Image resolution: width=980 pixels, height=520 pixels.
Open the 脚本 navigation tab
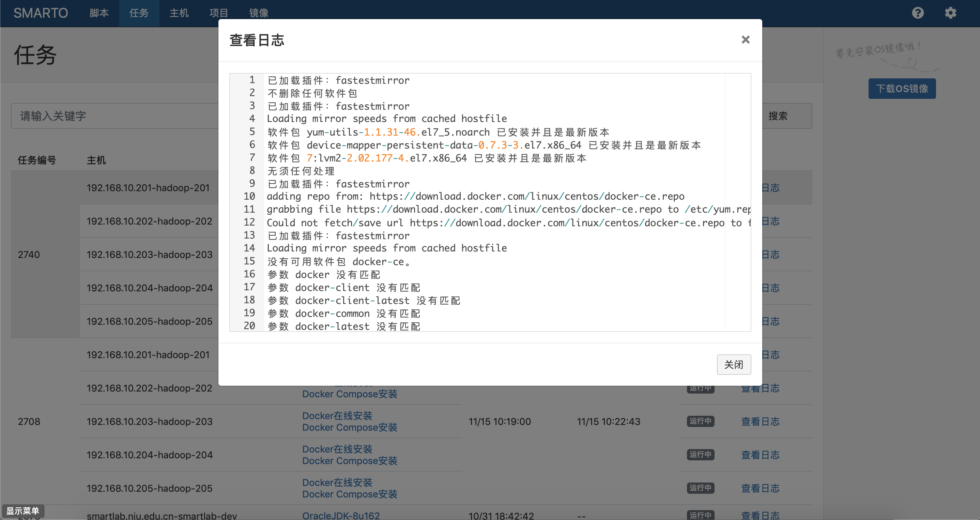(x=99, y=13)
